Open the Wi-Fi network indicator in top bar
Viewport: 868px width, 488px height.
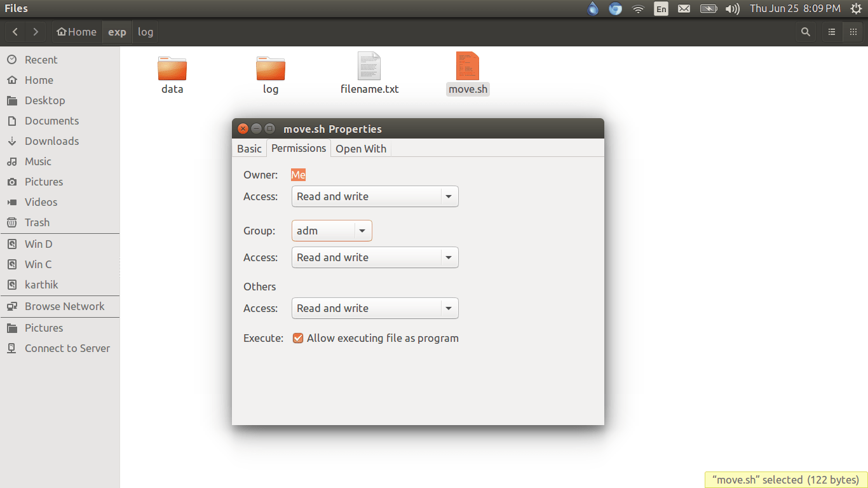tap(638, 9)
